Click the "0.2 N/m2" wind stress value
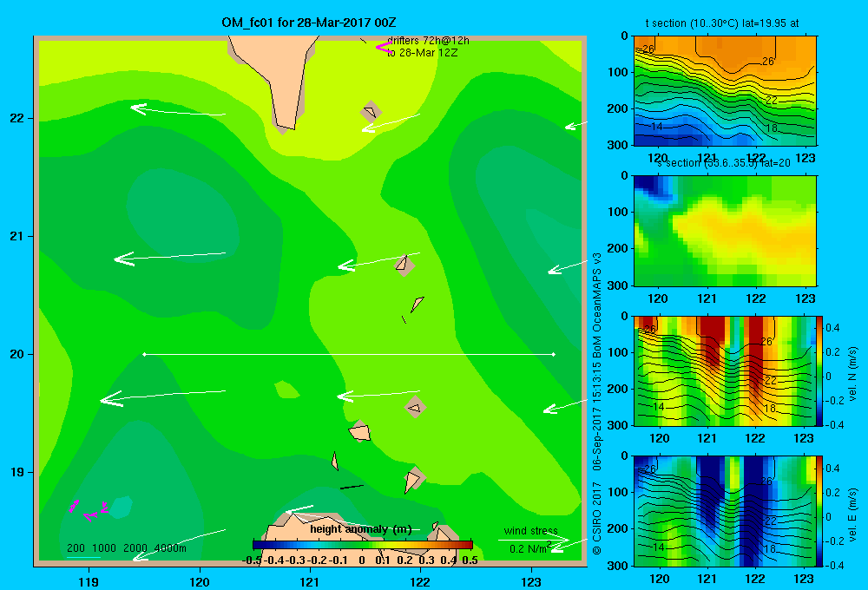This screenshot has height=590, width=868. point(530,548)
